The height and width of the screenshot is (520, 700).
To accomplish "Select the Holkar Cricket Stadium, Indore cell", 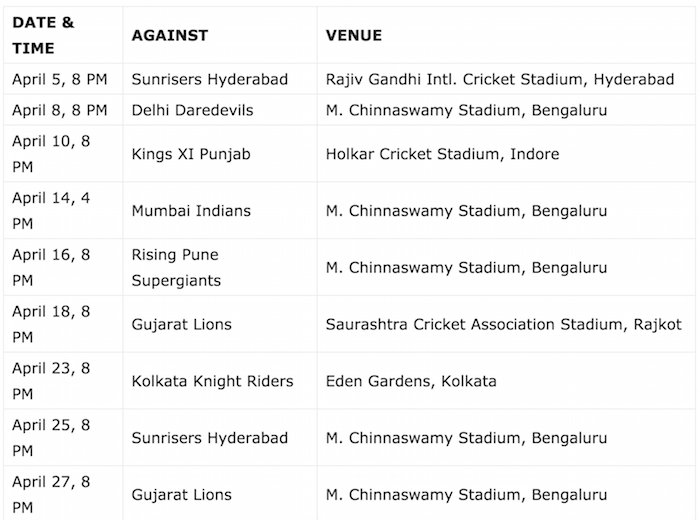I will pyautogui.click(x=443, y=154).
